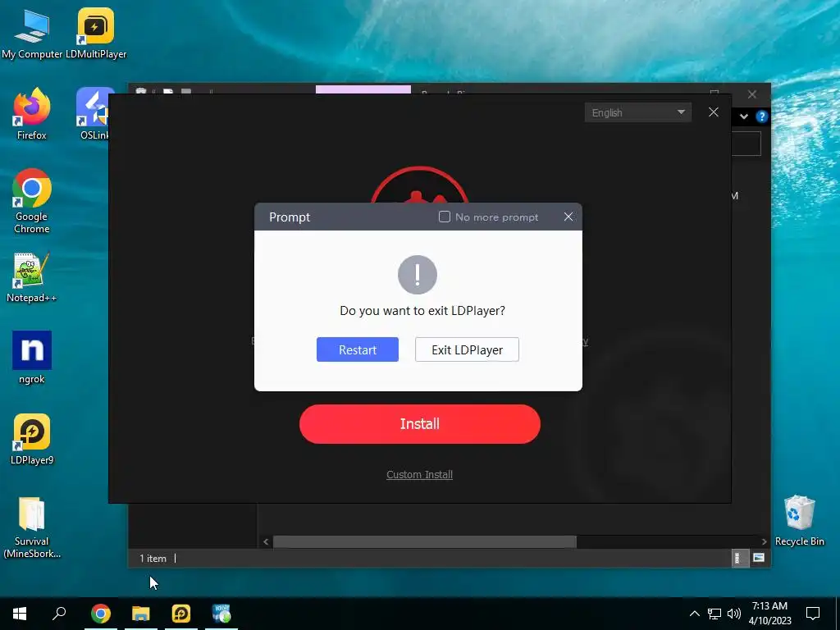The height and width of the screenshot is (630, 840).
Task: Click Windows Start button
Action: tap(20, 614)
